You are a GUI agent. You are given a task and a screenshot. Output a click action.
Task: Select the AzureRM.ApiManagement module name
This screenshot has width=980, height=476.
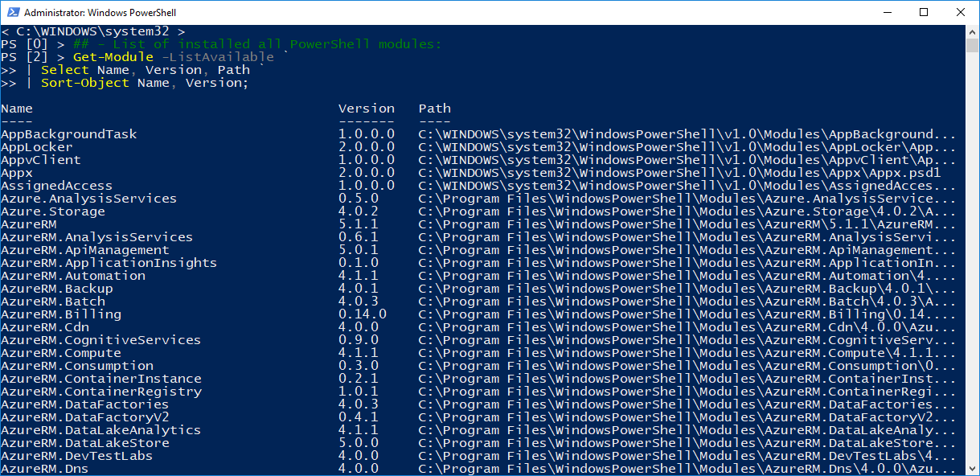point(85,250)
